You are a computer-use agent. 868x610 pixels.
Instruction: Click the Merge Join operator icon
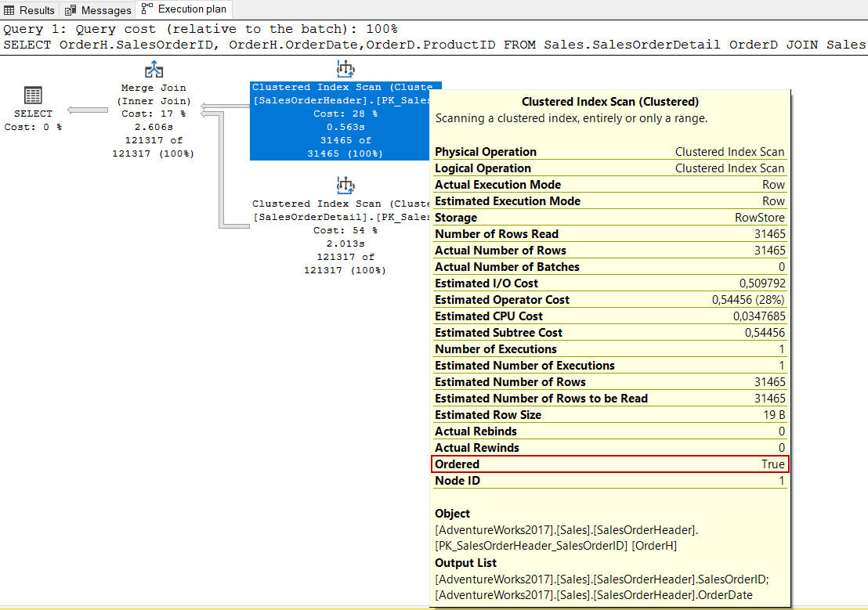tap(154, 70)
